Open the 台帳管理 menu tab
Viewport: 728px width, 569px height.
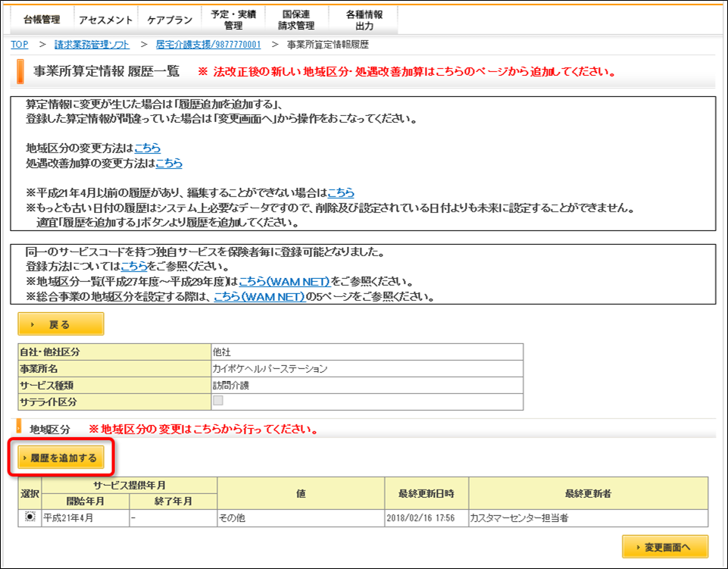[x=42, y=20]
